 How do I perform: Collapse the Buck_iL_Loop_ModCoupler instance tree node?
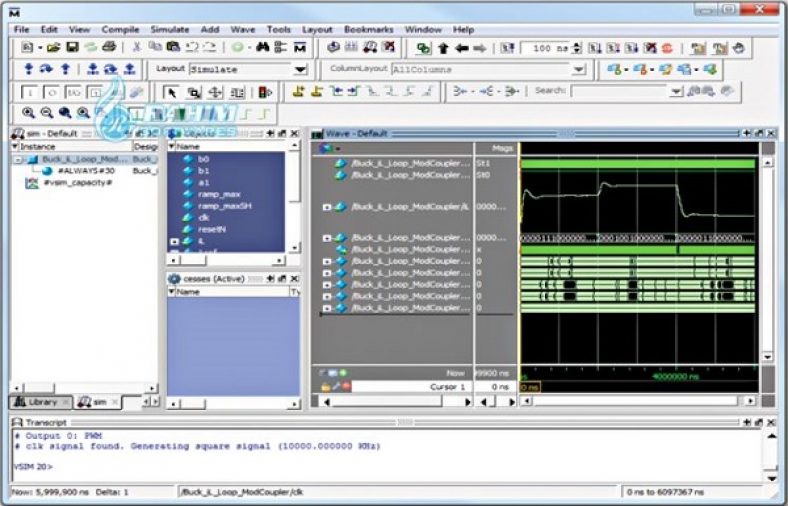coord(18,159)
